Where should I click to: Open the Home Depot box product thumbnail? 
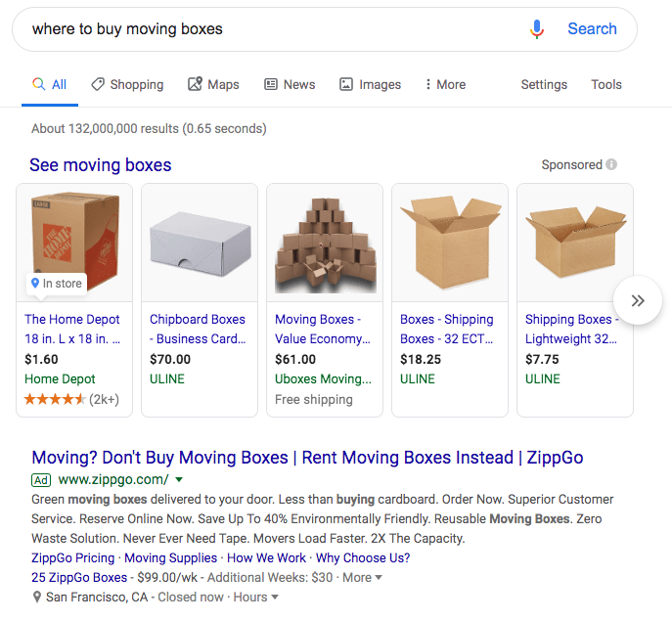[x=74, y=242]
